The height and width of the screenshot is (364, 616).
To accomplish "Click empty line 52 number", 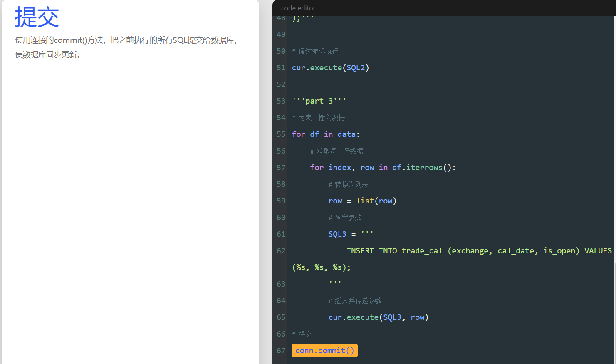I will click(x=281, y=84).
